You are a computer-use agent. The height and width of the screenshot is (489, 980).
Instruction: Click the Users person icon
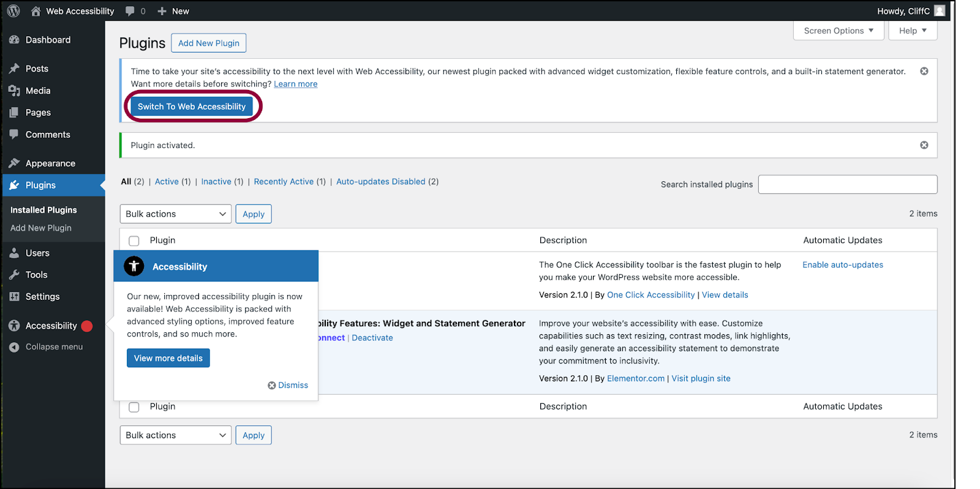(x=14, y=253)
